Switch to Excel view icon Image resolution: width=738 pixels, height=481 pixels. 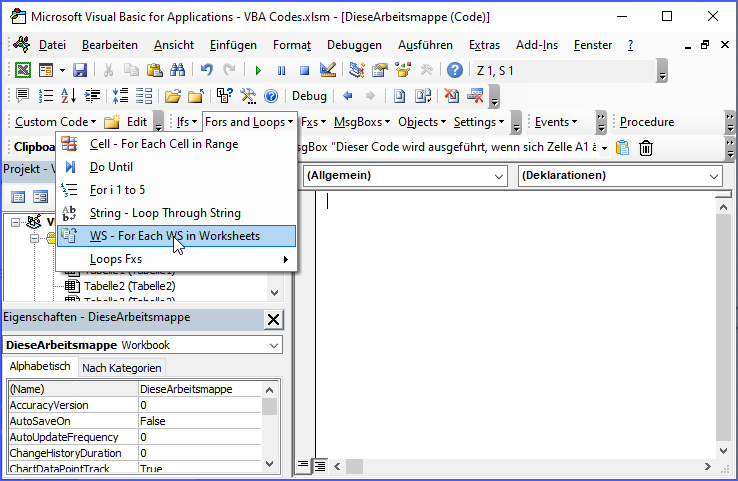(x=23, y=71)
